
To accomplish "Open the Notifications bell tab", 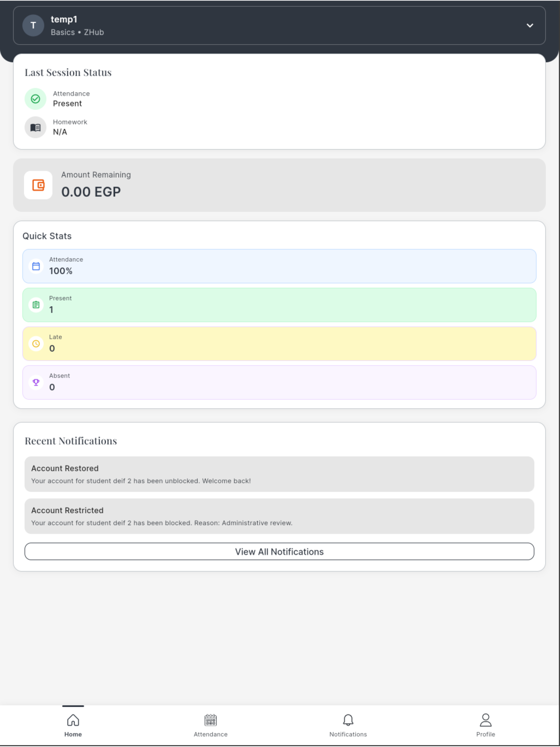I will [x=348, y=725].
